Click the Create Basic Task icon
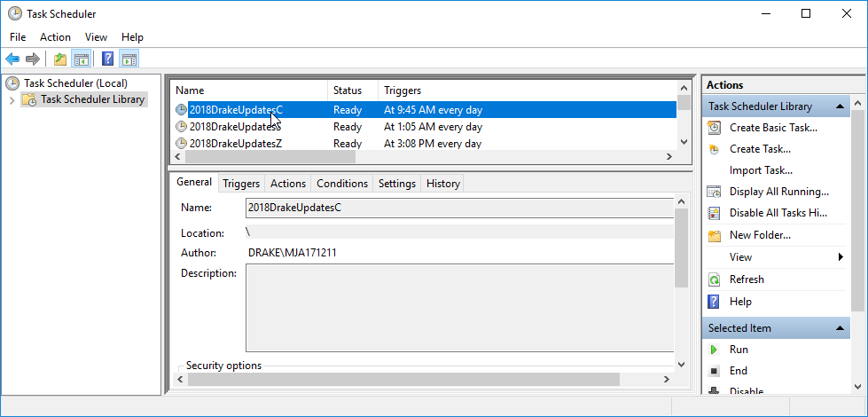868x417 pixels. [x=715, y=128]
